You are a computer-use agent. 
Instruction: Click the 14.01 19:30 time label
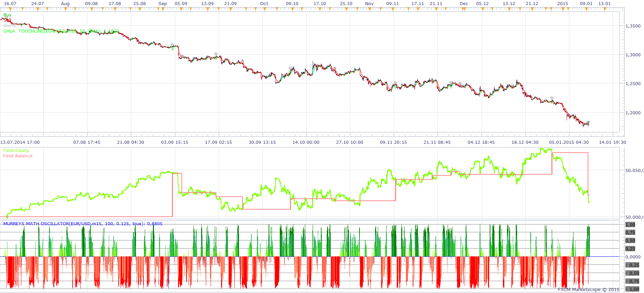(x=612, y=142)
